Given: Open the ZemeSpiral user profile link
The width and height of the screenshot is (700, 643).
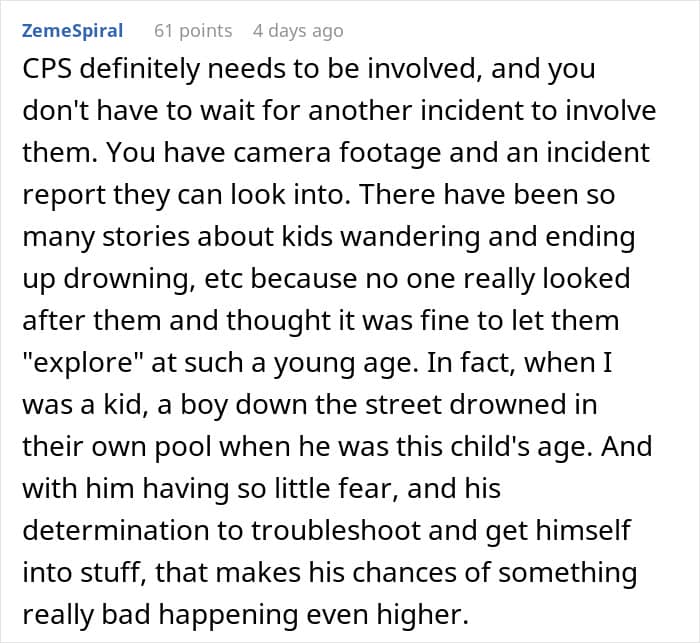Looking at the screenshot, I should coord(72,31).
